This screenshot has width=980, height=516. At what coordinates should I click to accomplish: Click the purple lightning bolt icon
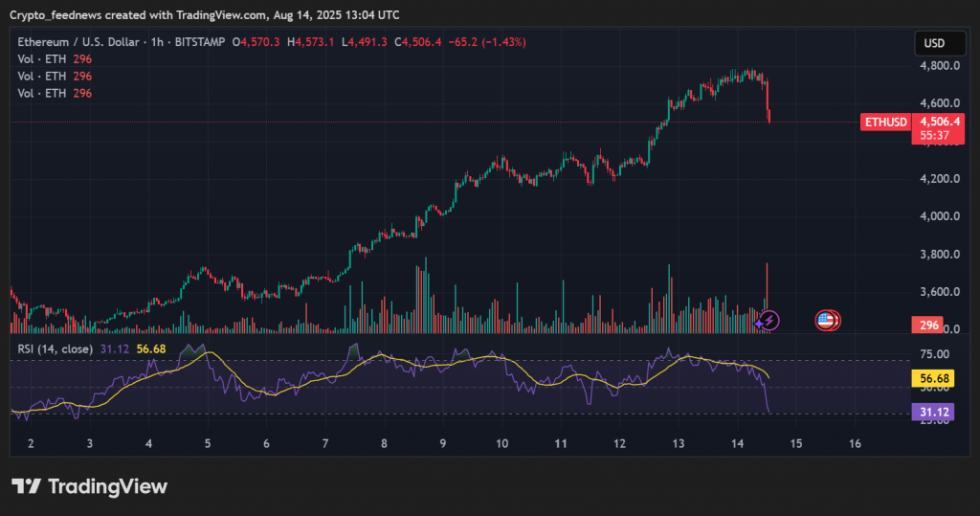[x=768, y=320]
